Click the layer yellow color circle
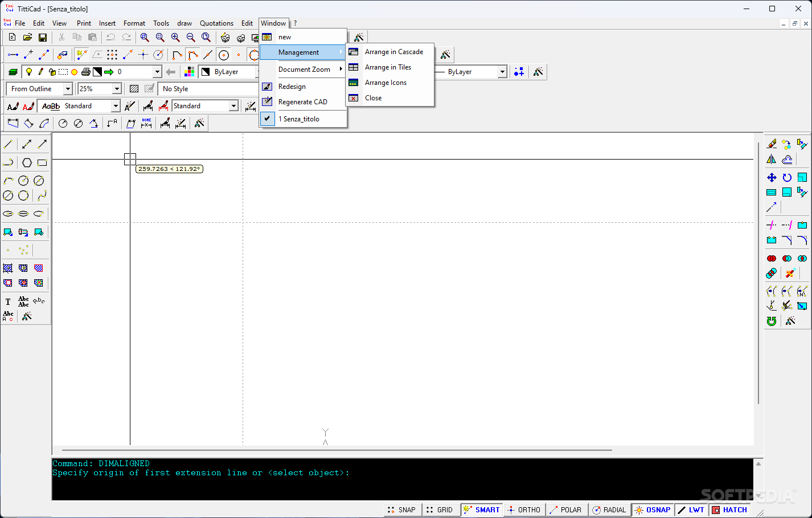The image size is (812, 518). point(74,72)
